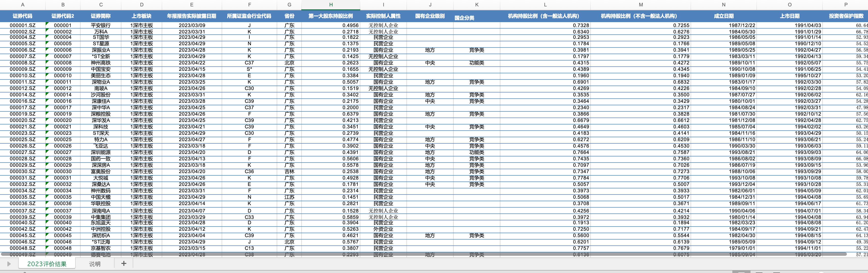Click the 神州高铁 cell
This screenshot has height=273, width=868.
[x=101, y=63]
